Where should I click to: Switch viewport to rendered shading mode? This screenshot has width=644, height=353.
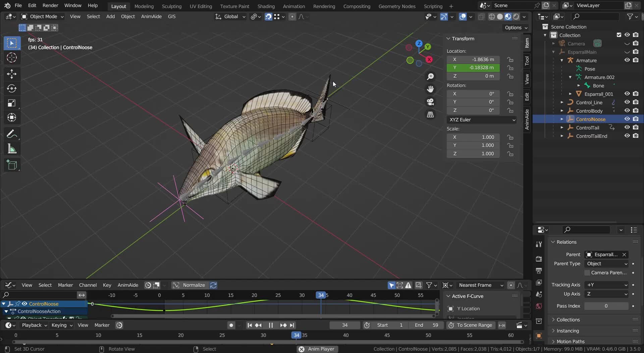pyautogui.click(x=517, y=17)
